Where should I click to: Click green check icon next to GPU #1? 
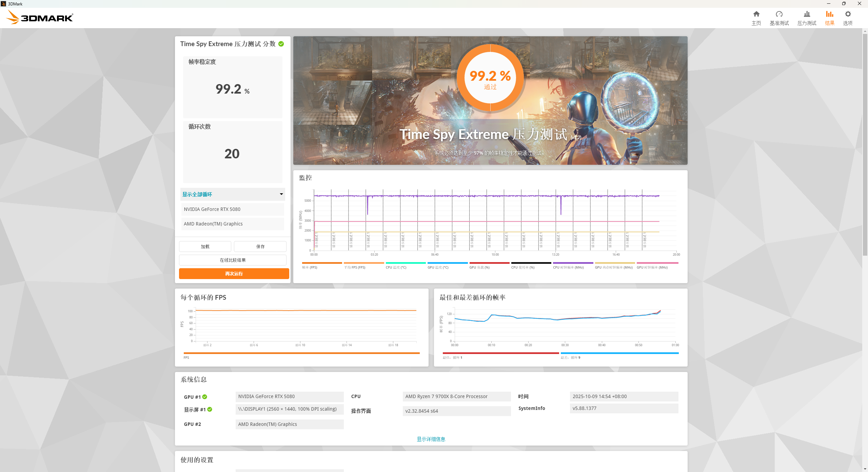[205, 397]
